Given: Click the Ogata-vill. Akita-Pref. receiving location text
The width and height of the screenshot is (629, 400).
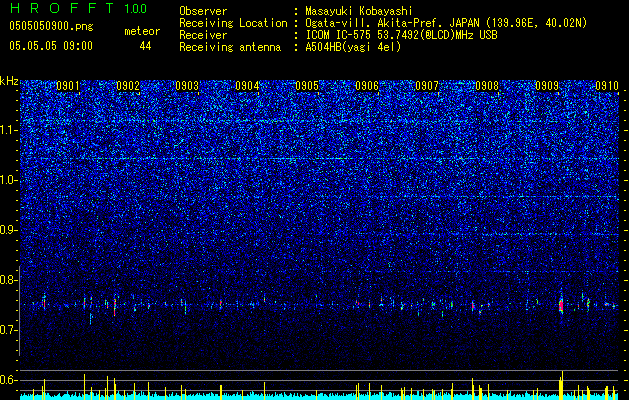Looking at the screenshot, I should point(446,23).
